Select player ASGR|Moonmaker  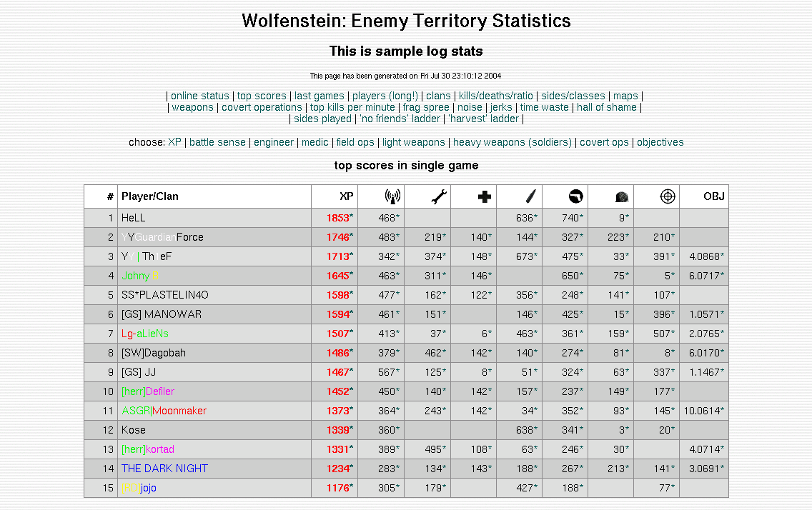click(164, 411)
